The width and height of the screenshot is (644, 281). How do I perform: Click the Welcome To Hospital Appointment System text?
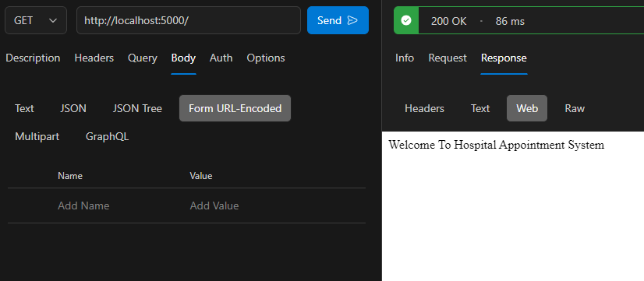click(496, 145)
